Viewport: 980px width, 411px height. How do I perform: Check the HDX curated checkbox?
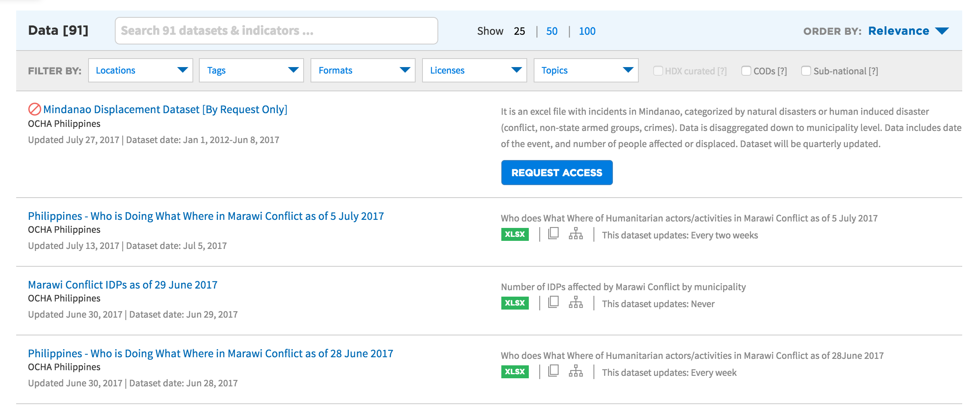(658, 71)
